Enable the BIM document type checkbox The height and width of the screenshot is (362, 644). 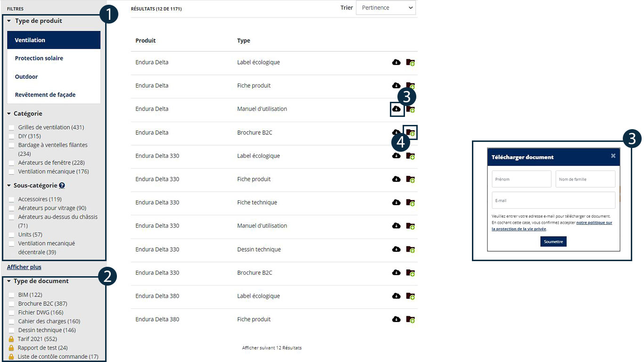(x=12, y=295)
